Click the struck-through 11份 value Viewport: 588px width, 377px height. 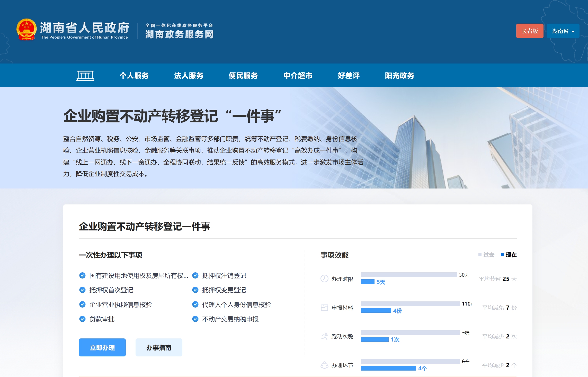[x=467, y=304]
